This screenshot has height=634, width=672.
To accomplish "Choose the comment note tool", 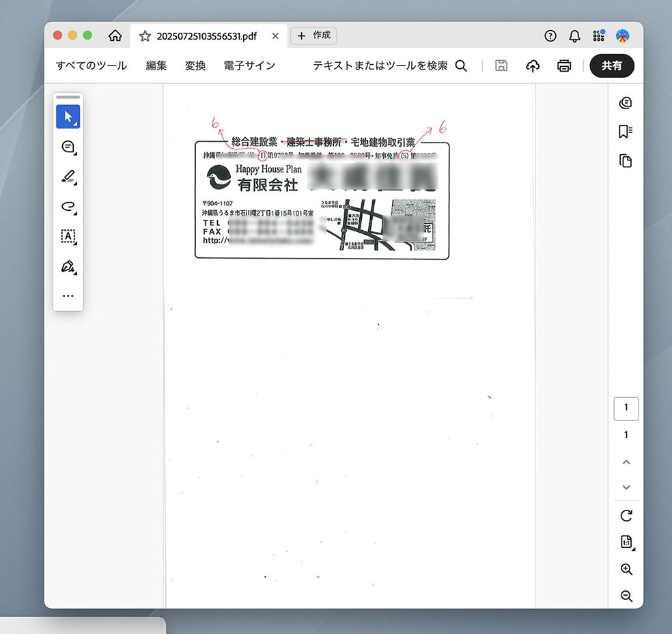I will (68, 147).
